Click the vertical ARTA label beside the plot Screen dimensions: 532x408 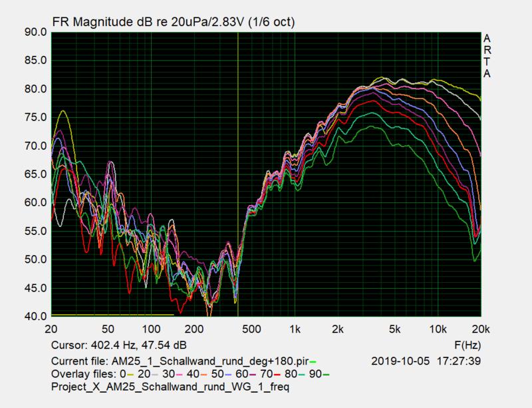tap(487, 56)
